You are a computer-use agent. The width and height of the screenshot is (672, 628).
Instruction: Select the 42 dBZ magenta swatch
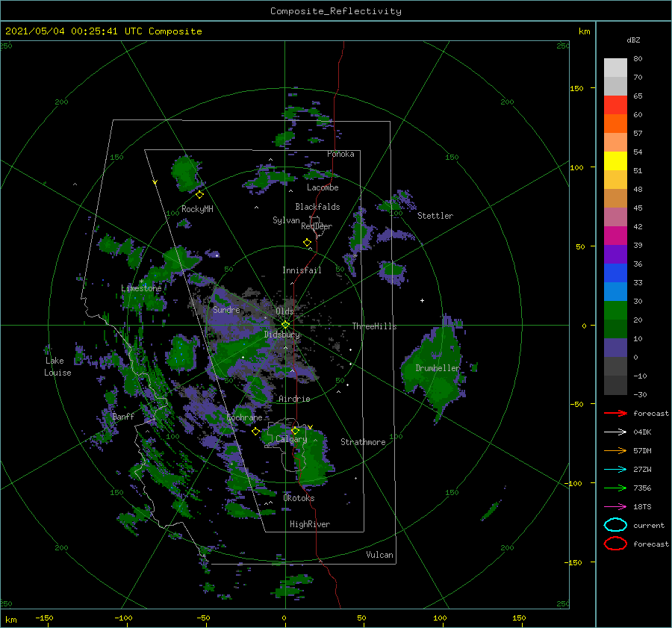point(615,235)
